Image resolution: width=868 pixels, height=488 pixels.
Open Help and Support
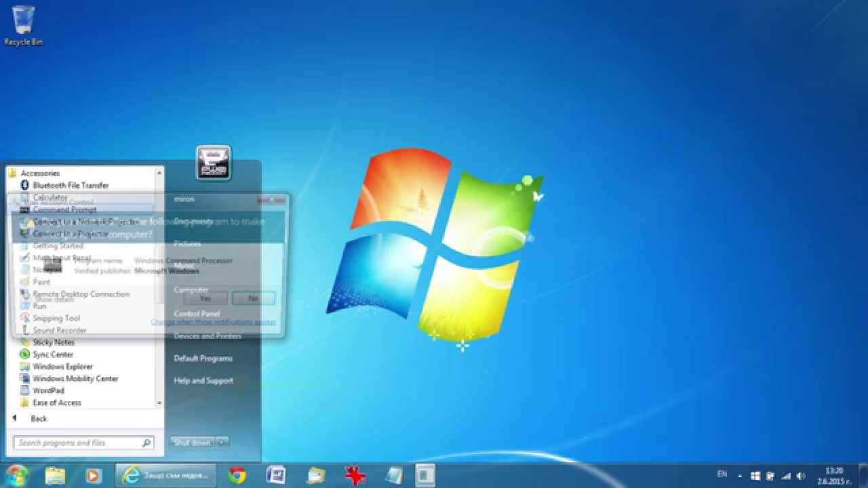tap(203, 381)
